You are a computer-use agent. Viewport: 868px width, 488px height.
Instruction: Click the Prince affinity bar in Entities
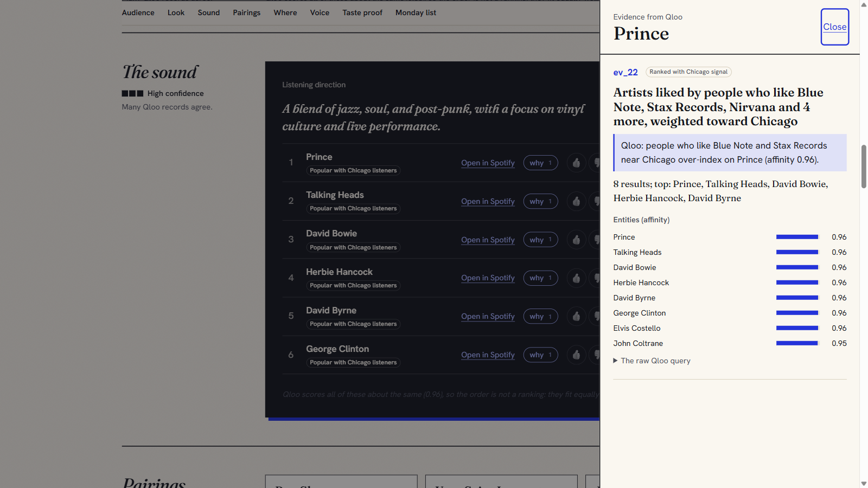click(797, 237)
